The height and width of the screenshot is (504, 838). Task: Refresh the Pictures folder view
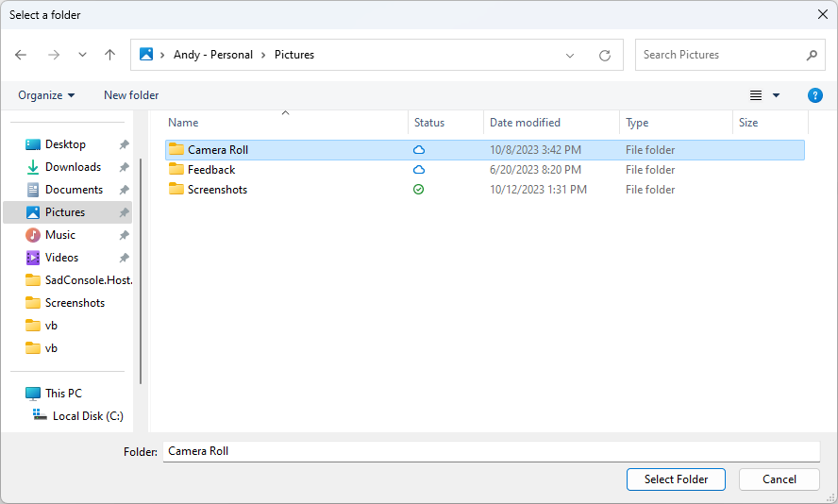605,56
